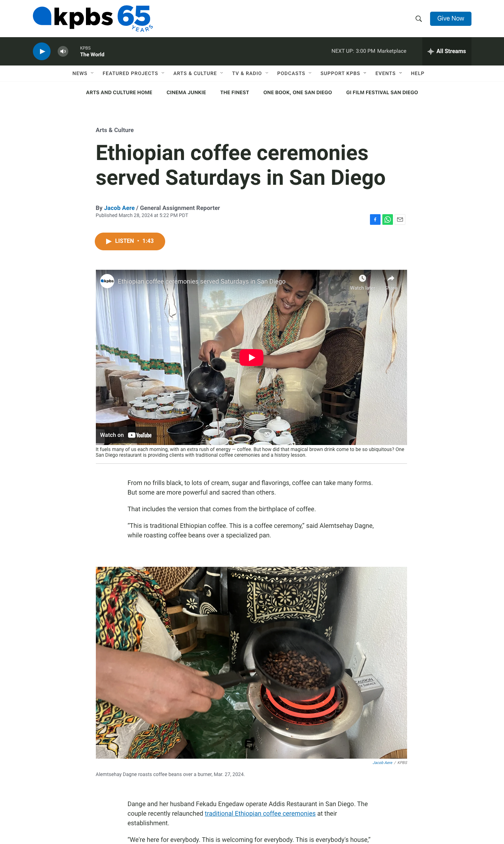Open the site search magnifier icon

coord(418,19)
